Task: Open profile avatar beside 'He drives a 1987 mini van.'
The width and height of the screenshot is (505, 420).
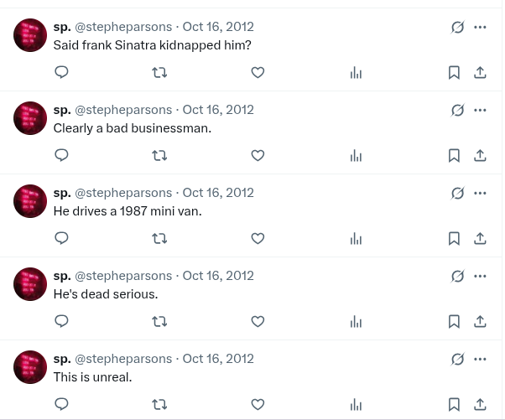Action: [30, 201]
